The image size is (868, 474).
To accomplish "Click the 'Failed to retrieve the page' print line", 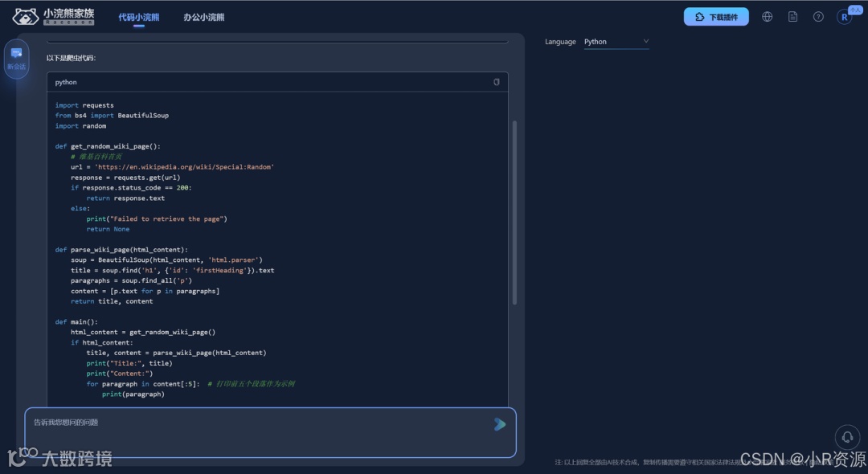I will pos(157,219).
